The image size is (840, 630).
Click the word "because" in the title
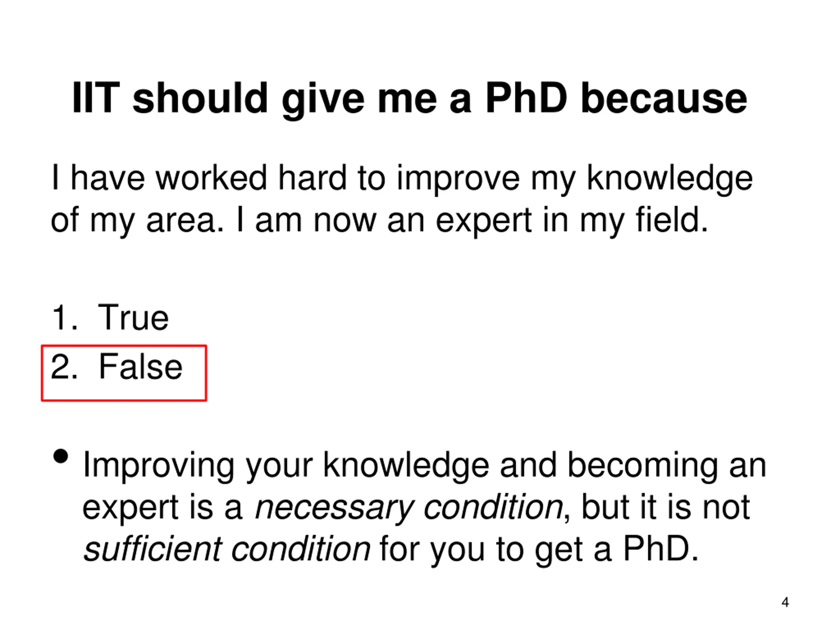(x=664, y=98)
